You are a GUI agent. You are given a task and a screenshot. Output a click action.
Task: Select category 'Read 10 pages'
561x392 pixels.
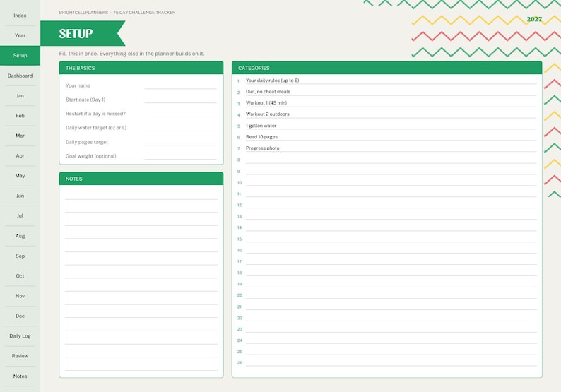click(386, 137)
